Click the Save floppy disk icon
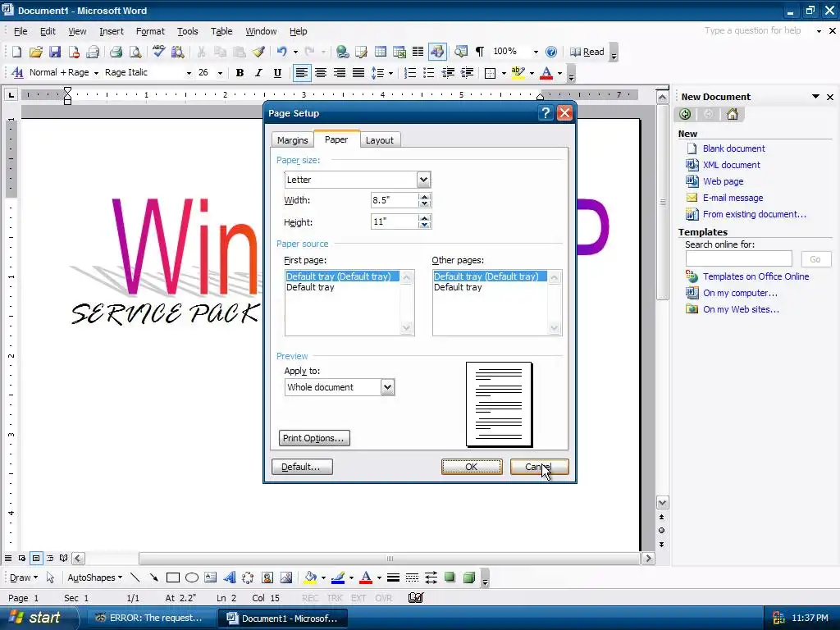 tap(55, 52)
